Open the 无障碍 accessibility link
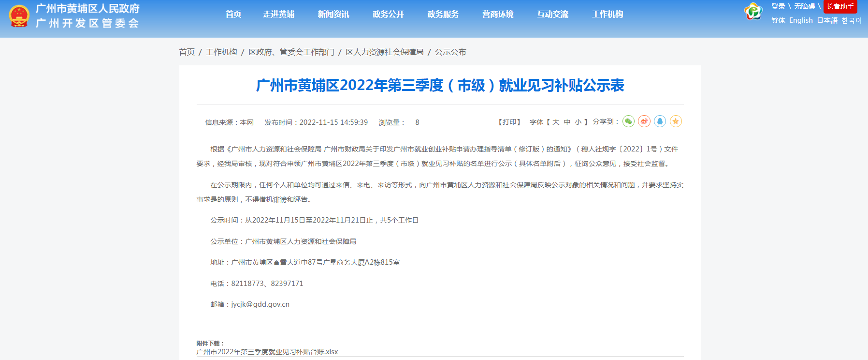The image size is (868, 360). 804,6
